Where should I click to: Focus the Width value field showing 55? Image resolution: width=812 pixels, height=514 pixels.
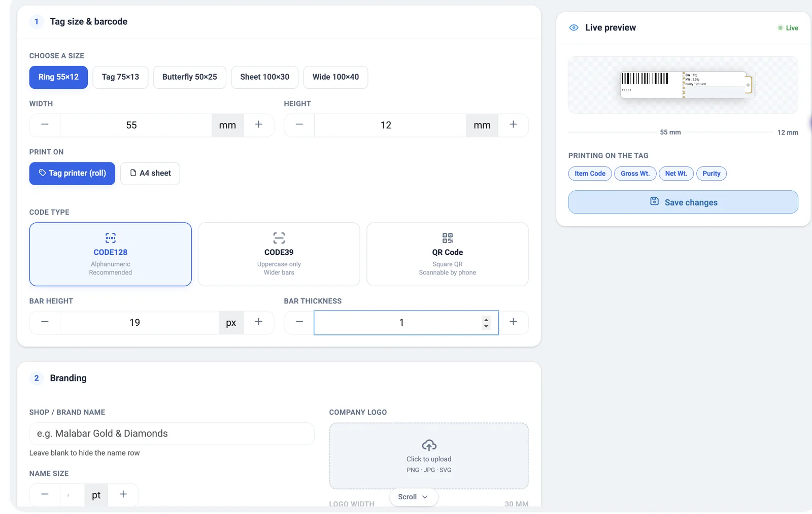tap(136, 125)
